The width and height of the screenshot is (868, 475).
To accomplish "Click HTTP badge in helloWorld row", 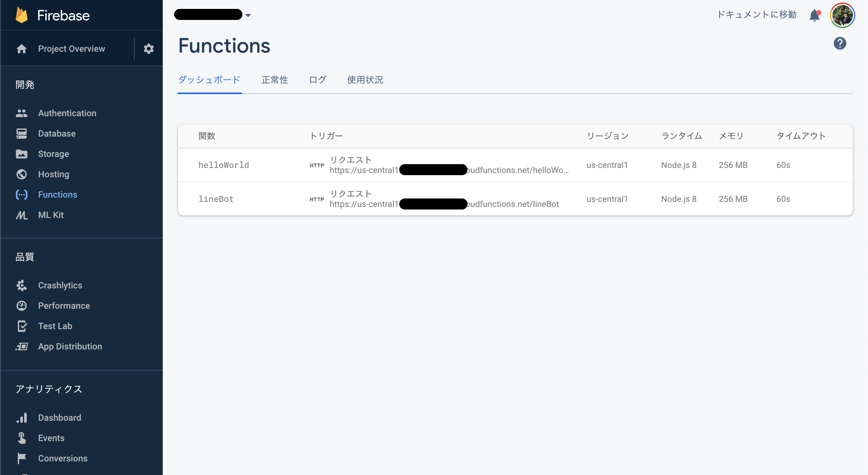I will pos(317,165).
